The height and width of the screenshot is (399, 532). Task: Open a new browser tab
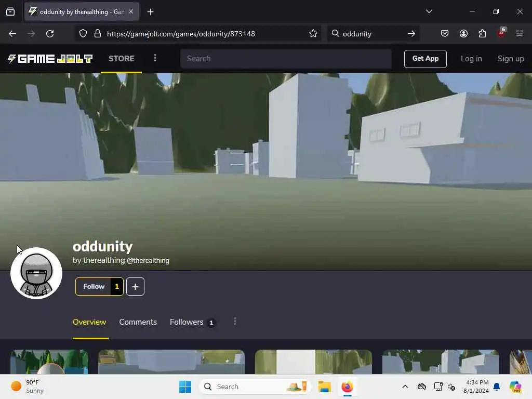coord(150,12)
